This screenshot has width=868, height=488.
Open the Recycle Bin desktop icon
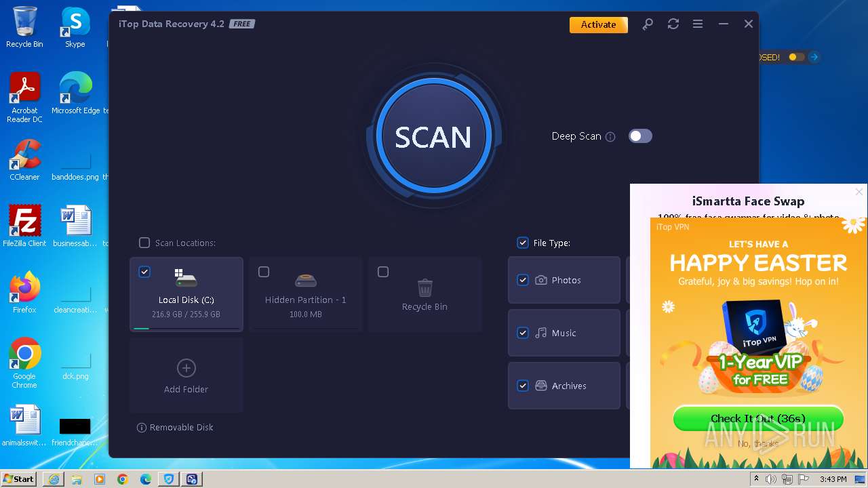click(x=24, y=27)
